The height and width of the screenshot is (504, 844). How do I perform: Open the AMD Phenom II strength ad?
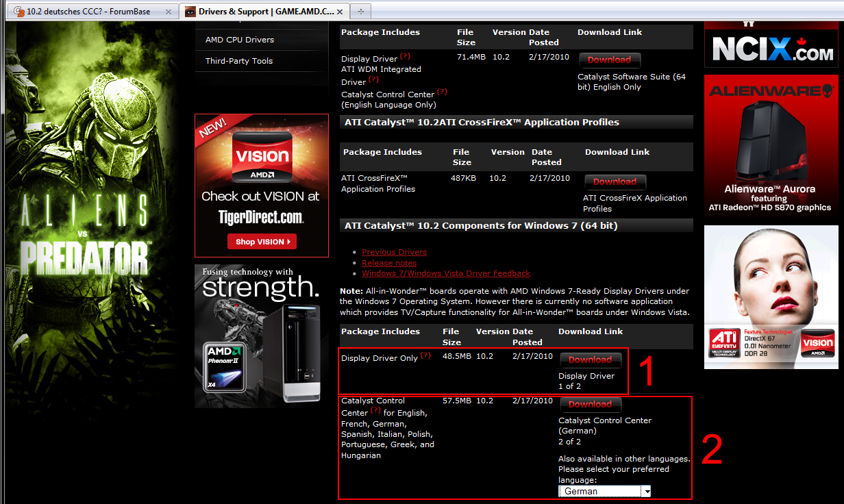(x=262, y=336)
